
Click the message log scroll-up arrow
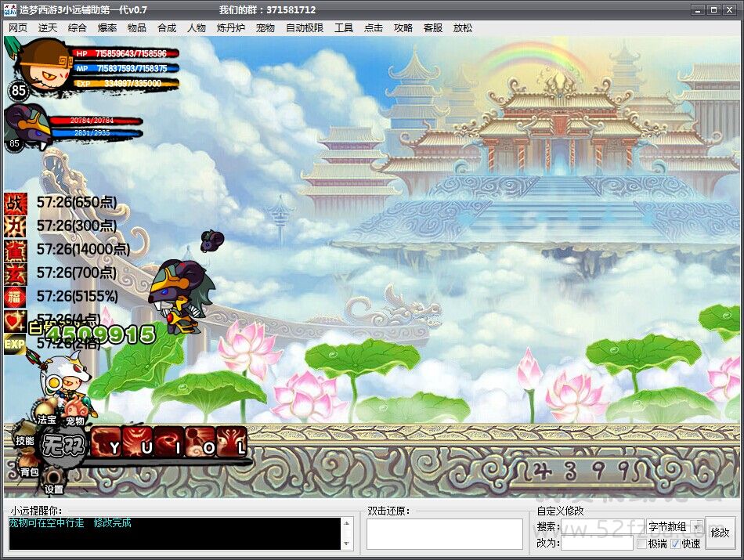point(347,523)
